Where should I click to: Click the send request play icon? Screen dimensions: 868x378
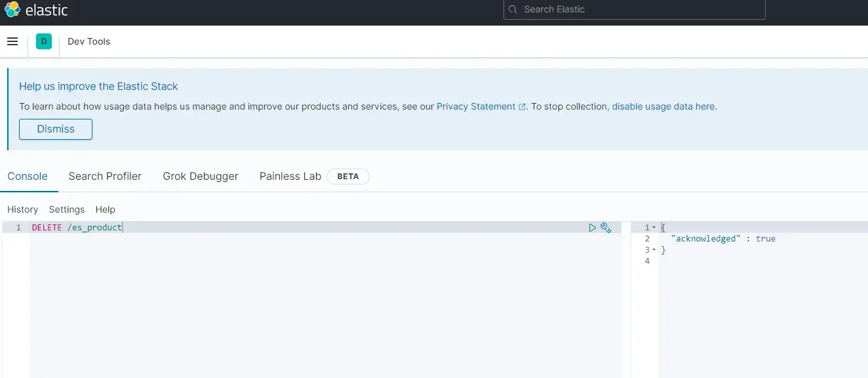[x=592, y=227]
